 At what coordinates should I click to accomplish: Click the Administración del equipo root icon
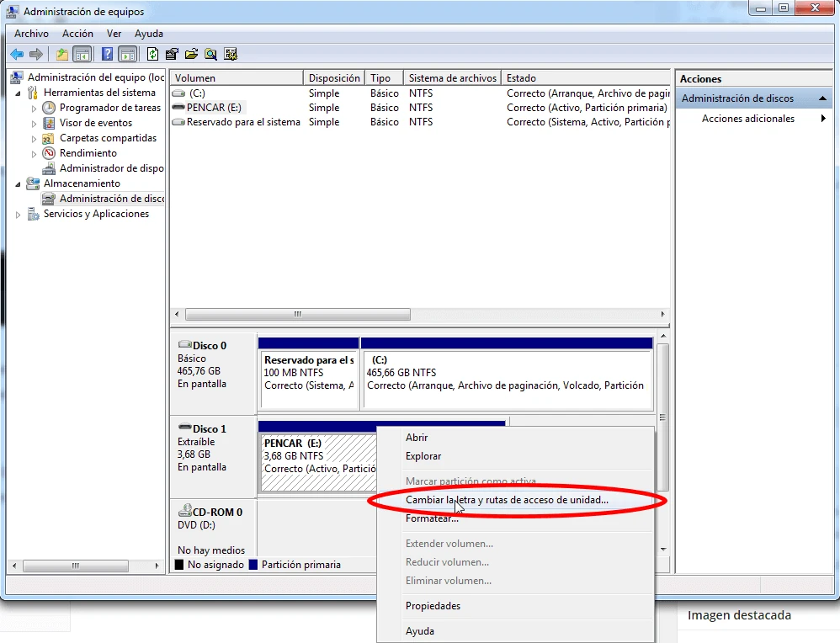click(17, 77)
